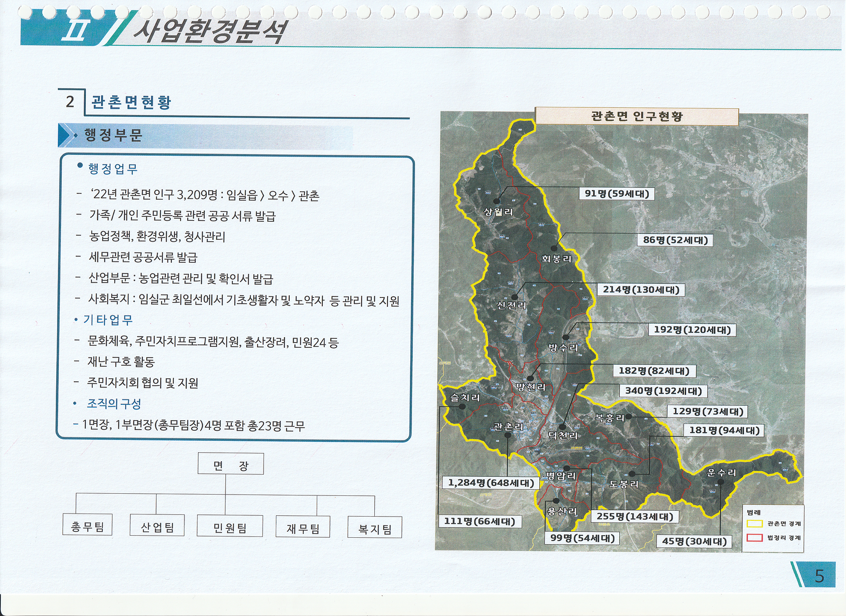Click the 신전리 marker dot
Screen dimensions: 846x616
tap(514, 297)
